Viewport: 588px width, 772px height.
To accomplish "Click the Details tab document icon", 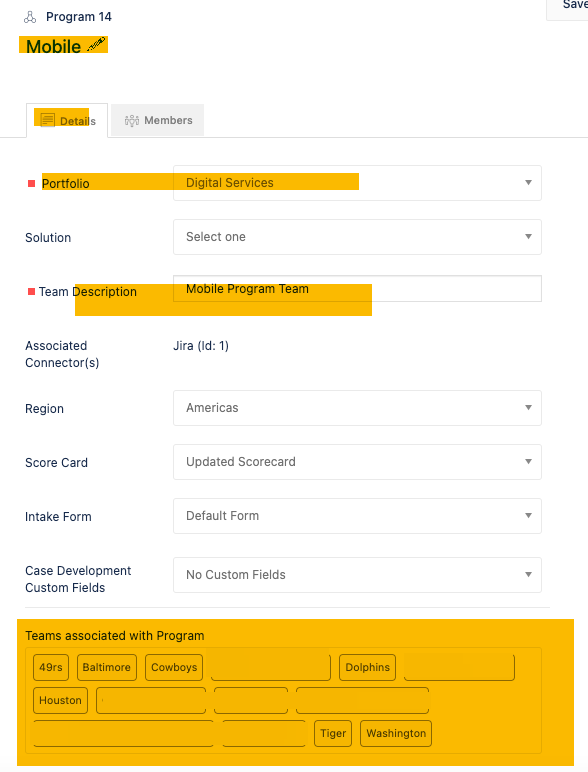I will point(47,120).
